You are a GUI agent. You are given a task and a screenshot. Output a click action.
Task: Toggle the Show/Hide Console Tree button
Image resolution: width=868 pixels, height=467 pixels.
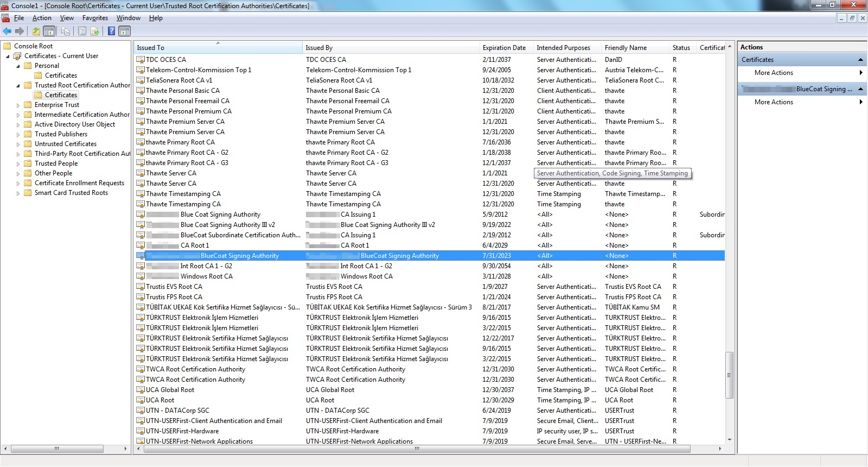(x=49, y=31)
